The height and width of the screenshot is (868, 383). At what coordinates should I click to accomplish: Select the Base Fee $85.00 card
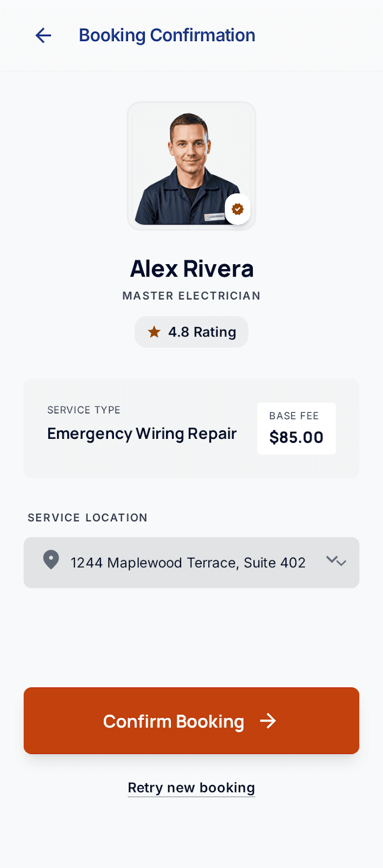(x=296, y=429)
